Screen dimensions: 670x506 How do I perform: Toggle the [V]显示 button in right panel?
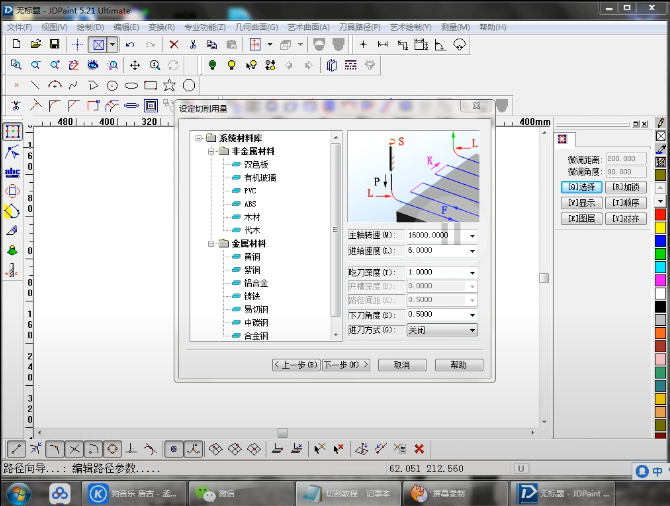580,202
